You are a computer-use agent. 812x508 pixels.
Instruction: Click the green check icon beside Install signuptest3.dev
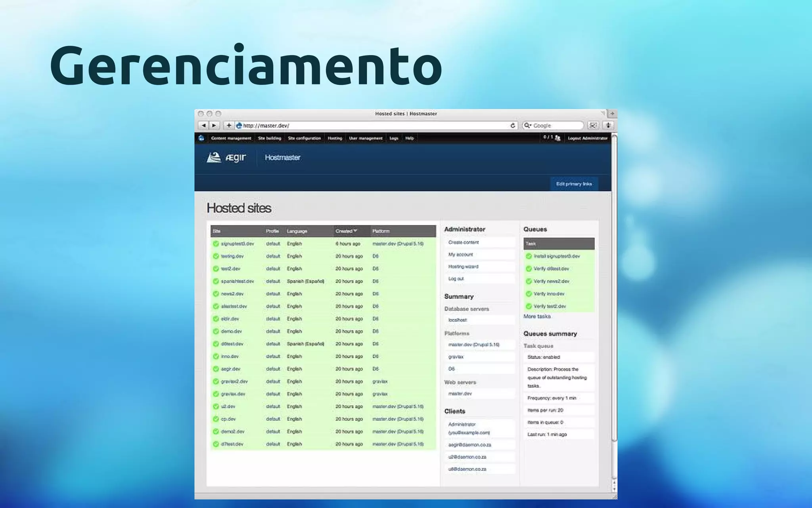(x=529, y=256)
